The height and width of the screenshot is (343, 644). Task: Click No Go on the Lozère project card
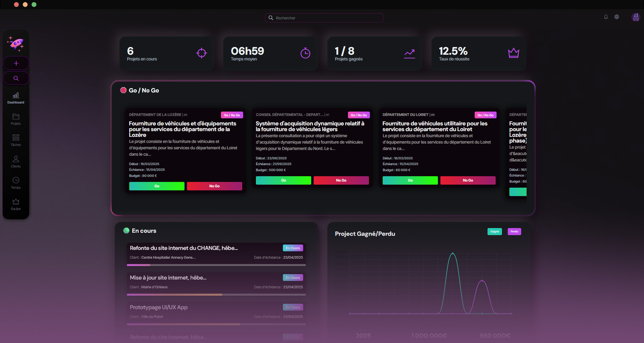point(214,186)
